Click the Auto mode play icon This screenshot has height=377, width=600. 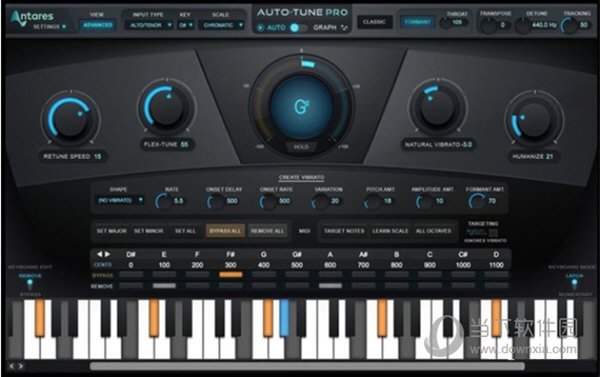point(261,28)
